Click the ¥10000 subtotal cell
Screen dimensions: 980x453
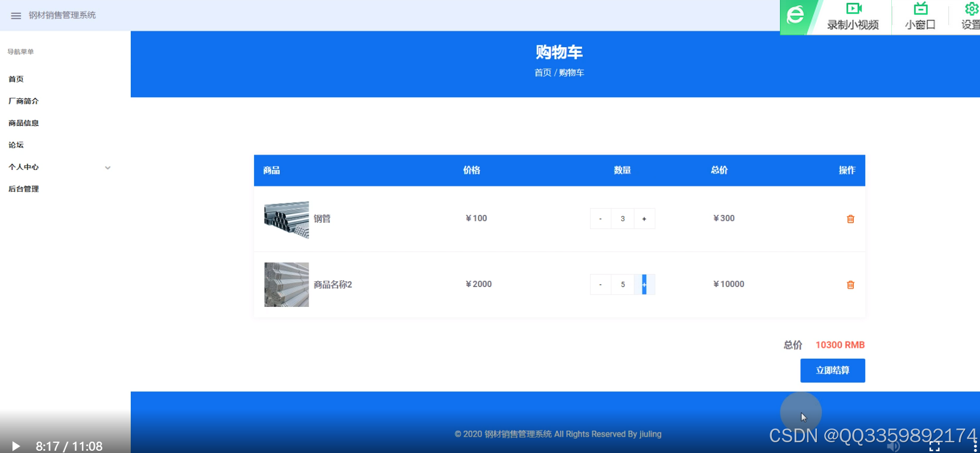pyautogui.click(x=728, y=284)
